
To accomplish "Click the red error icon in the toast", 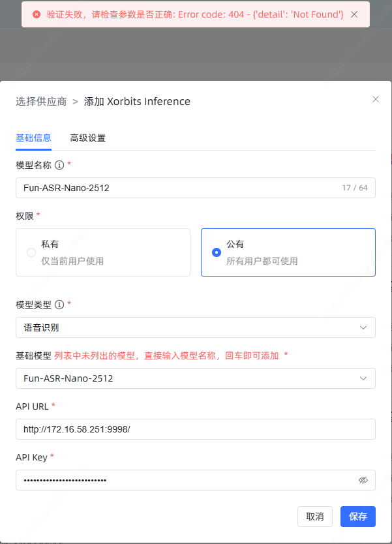I will 37,14.
